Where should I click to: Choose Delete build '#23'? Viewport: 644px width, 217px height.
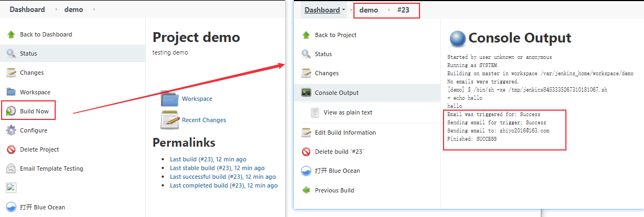[340, 152]
